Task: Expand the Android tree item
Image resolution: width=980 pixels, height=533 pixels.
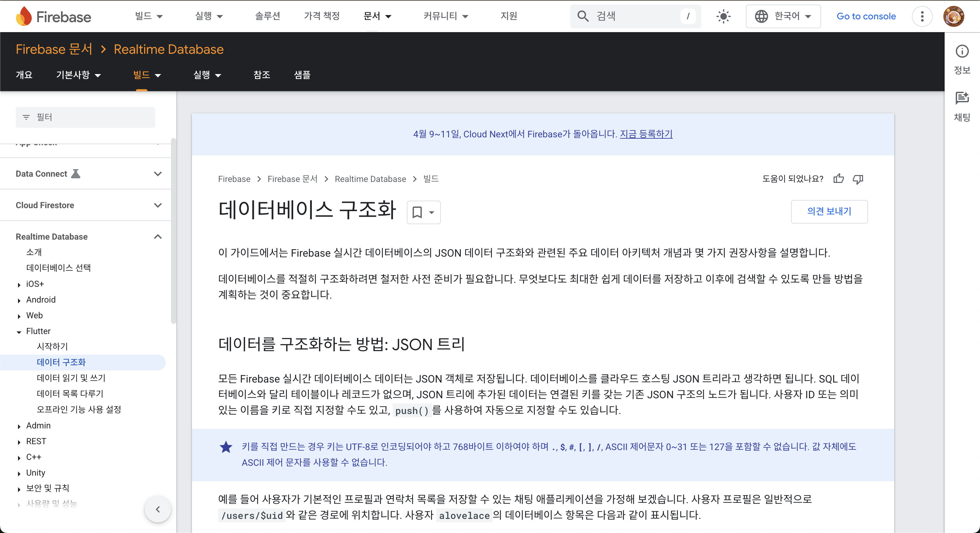Action: coord(19,300)
